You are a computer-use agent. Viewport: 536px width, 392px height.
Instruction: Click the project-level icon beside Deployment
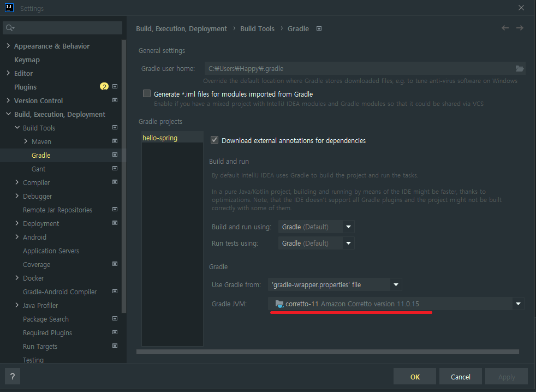[x=115, y=223]
